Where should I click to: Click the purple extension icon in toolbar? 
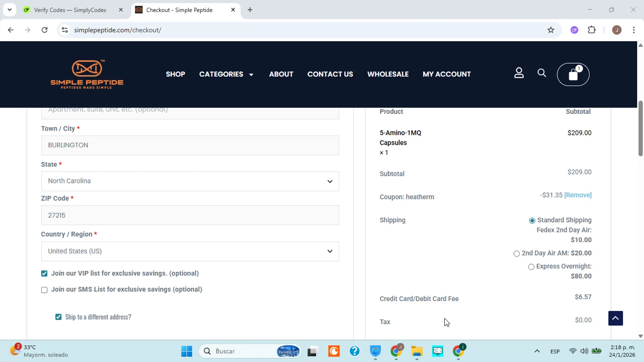coord(574,30)
